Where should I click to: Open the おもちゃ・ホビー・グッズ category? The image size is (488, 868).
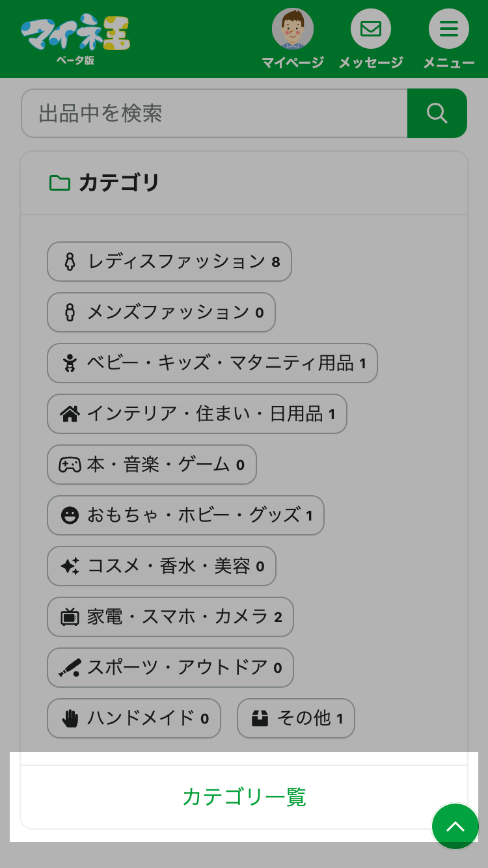(x=185, y=515)
